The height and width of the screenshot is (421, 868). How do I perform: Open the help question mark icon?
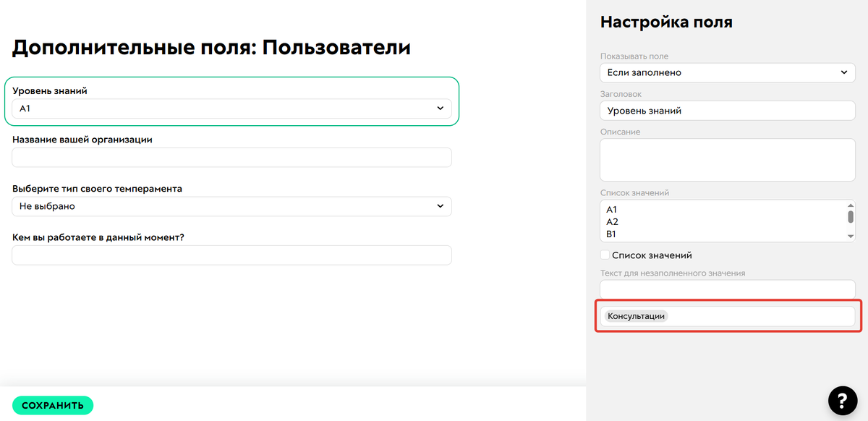pyautogui.click(x=841, y=401)
